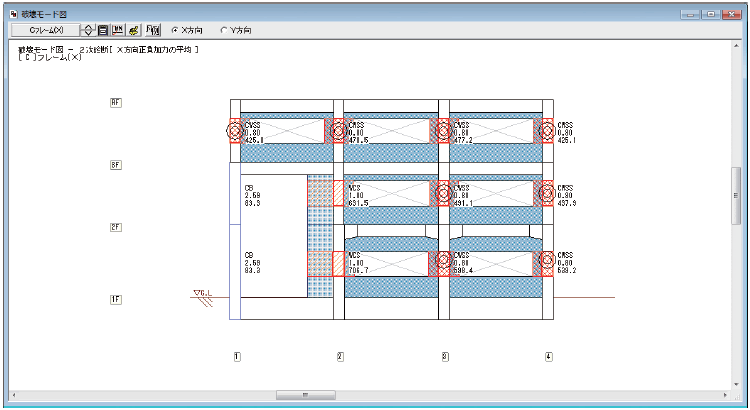The height and width of the screenshot is (410, 750).
Task: Click the value 598.4 in the diagram
Action: click(x=463, y=270)
